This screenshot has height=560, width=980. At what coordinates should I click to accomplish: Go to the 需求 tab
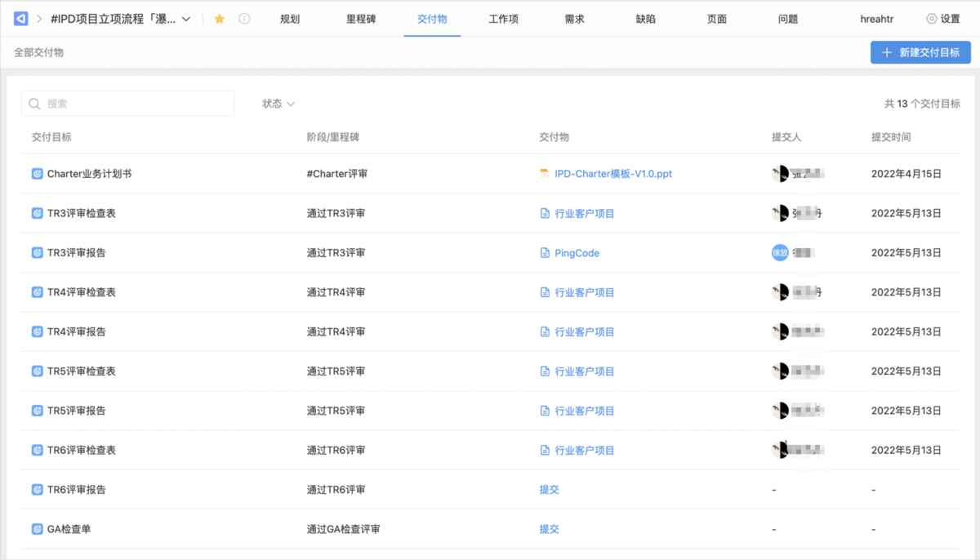574,19
